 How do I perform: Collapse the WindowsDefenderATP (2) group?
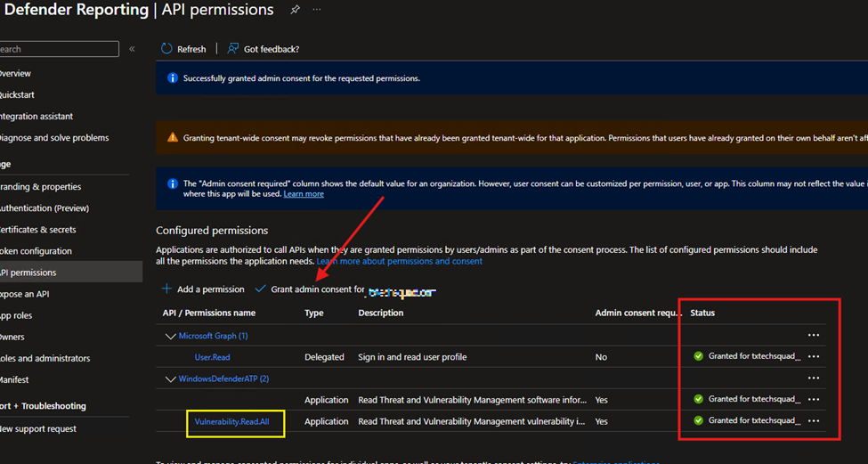[171, 379]
